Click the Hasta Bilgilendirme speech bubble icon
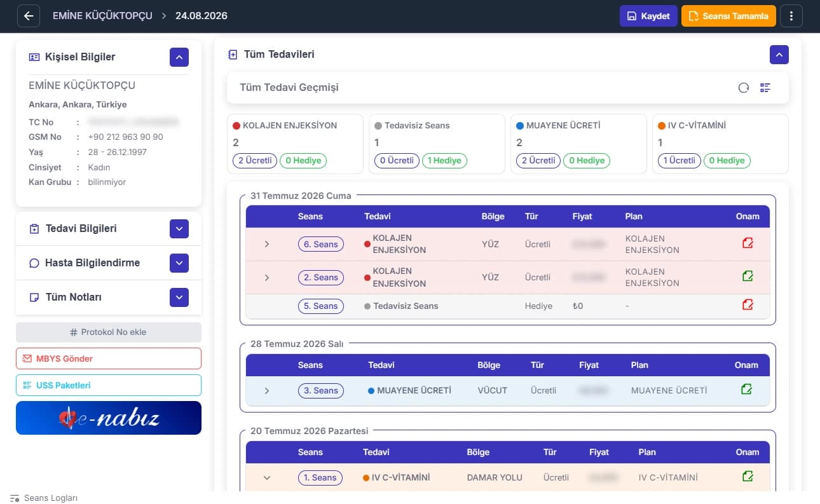The height and width of the screenshot is (504, 820). [34, 263]
